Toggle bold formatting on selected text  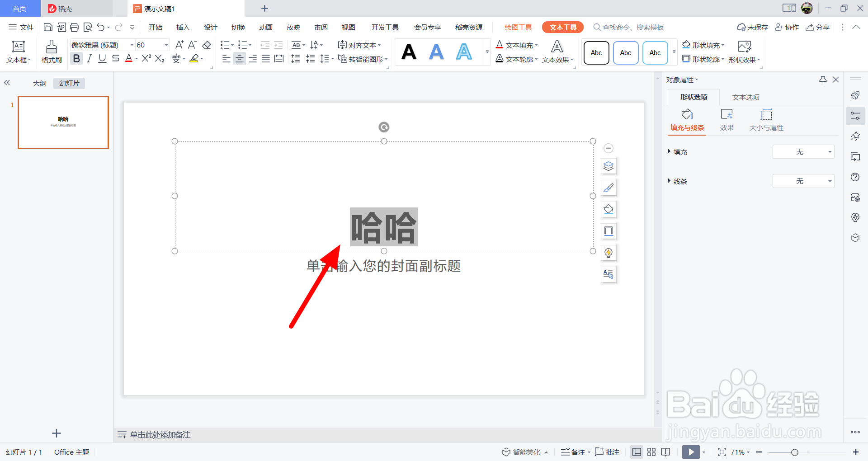coord(76,58)
